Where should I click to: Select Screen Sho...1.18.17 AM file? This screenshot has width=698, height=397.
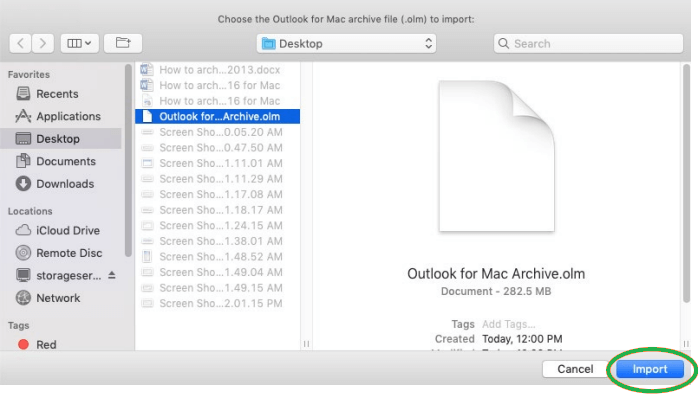(218, 210)
